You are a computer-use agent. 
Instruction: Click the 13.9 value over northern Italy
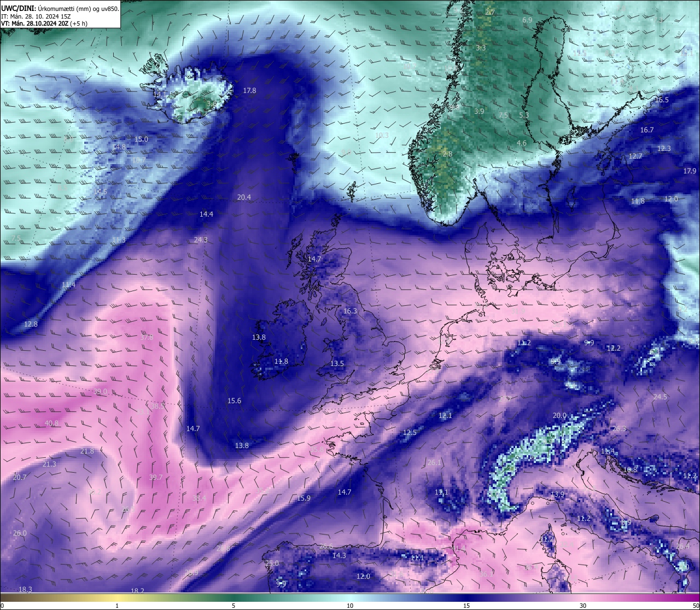click(557, 495)
